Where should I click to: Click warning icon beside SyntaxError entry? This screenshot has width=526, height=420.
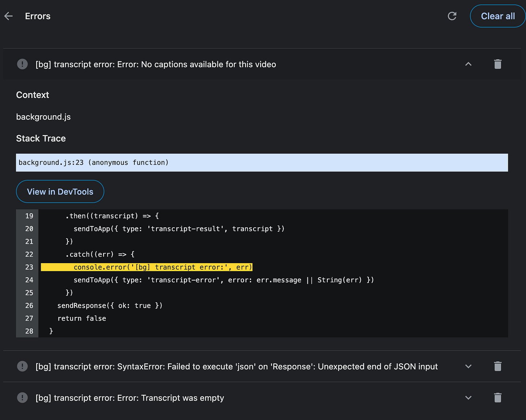pos(22,367)
